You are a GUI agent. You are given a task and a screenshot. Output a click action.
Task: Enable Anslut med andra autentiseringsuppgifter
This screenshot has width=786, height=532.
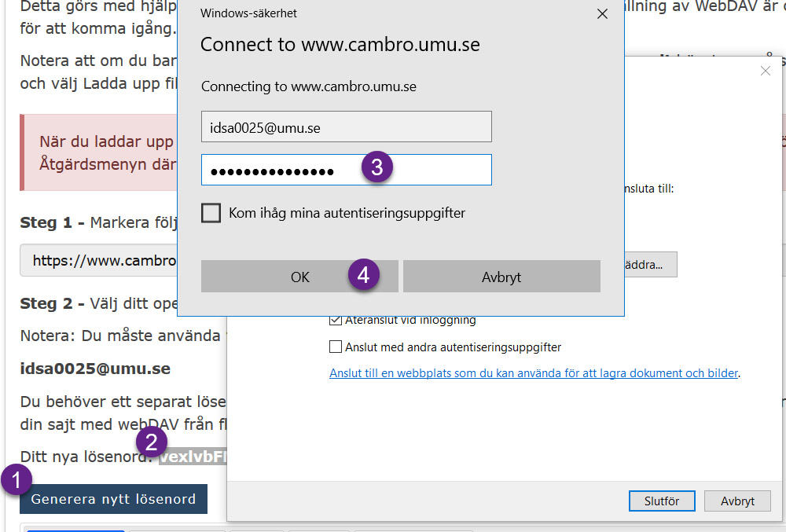(x=336, y=347)
